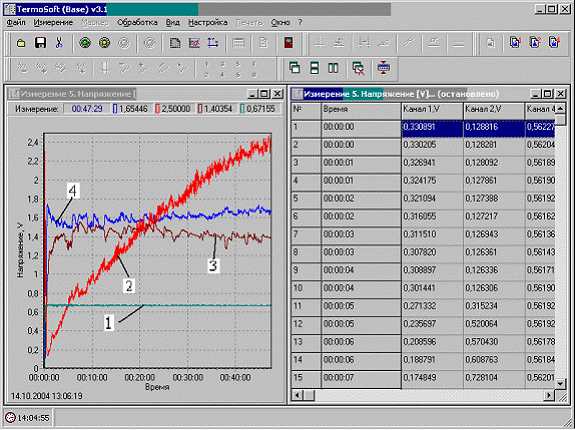Image resolution: width=575 pixels, height=430 pixels.
Task: Click the status bar time 14:04:55
Action: point(34,418)
